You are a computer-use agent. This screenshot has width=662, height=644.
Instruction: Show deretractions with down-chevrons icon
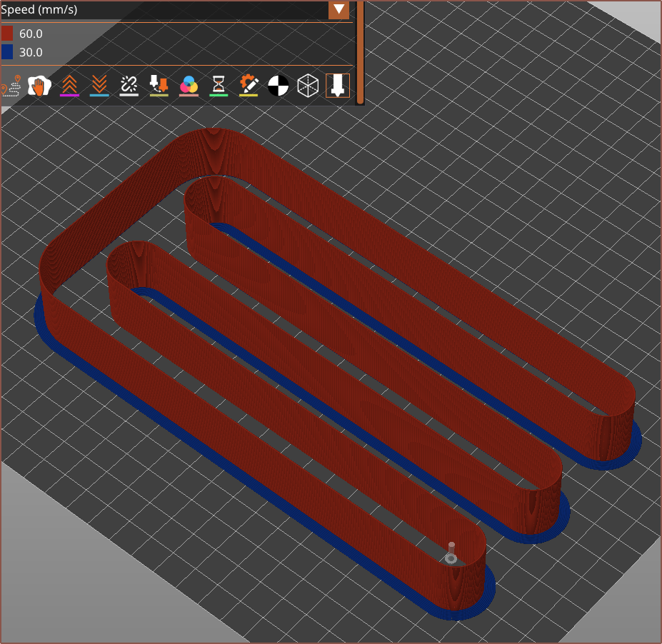point(99,86)
